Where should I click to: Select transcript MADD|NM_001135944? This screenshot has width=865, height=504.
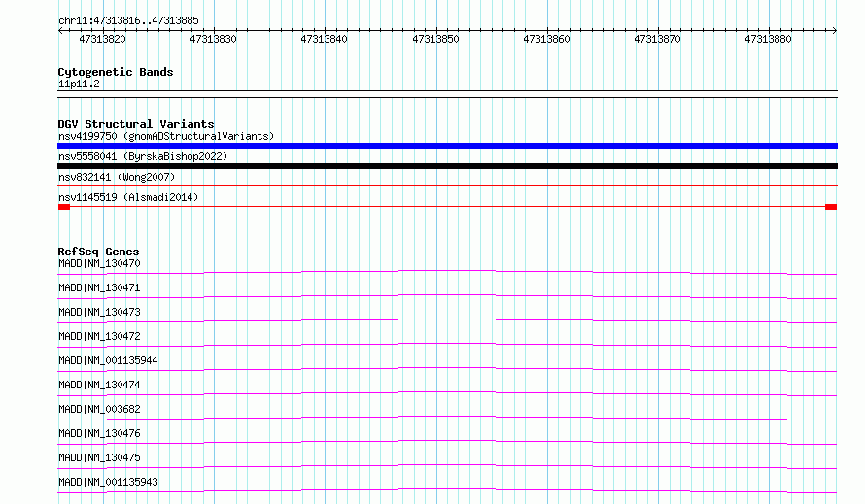coord(108,360)
